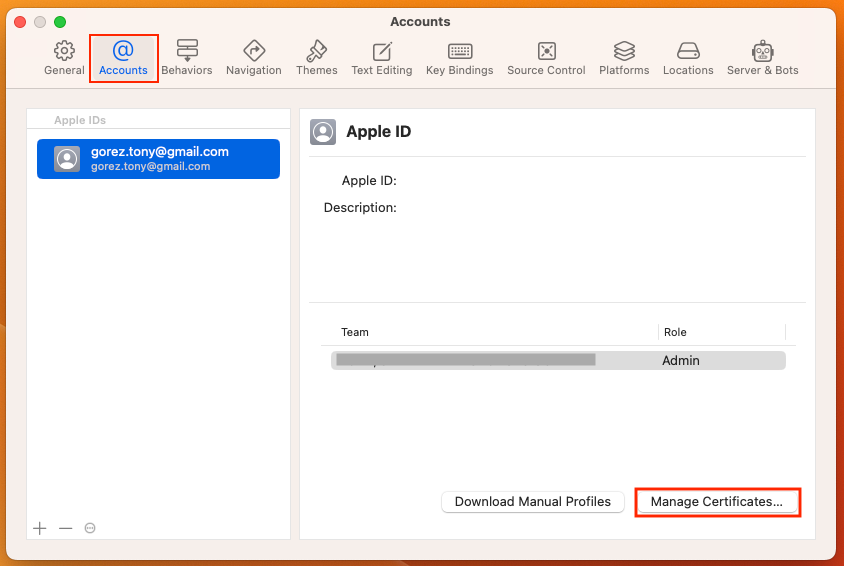The width and height of the screenshot is (844, 566).
Task: Select the Accounts tab icon
Action: coord(123,58)
